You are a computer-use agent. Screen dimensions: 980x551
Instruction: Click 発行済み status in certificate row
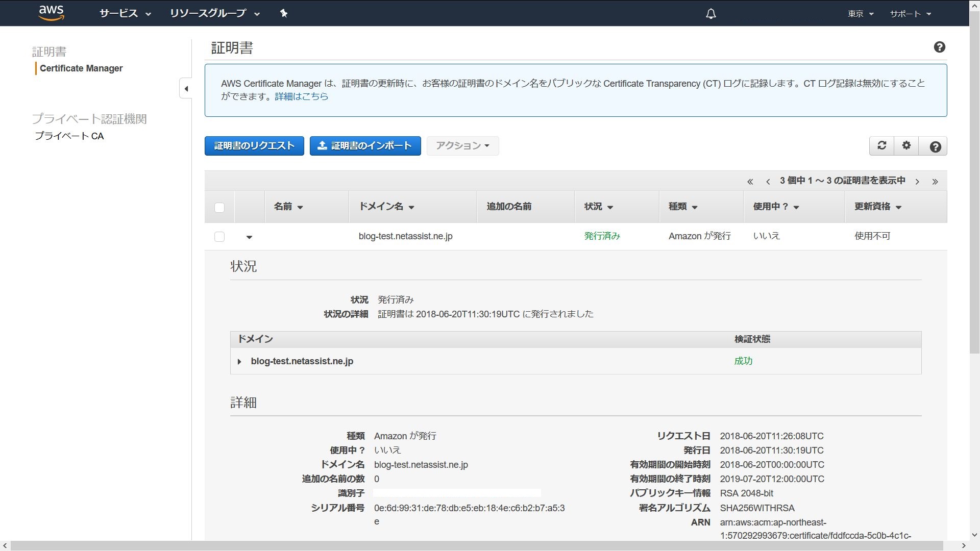[x=602, y=236]
